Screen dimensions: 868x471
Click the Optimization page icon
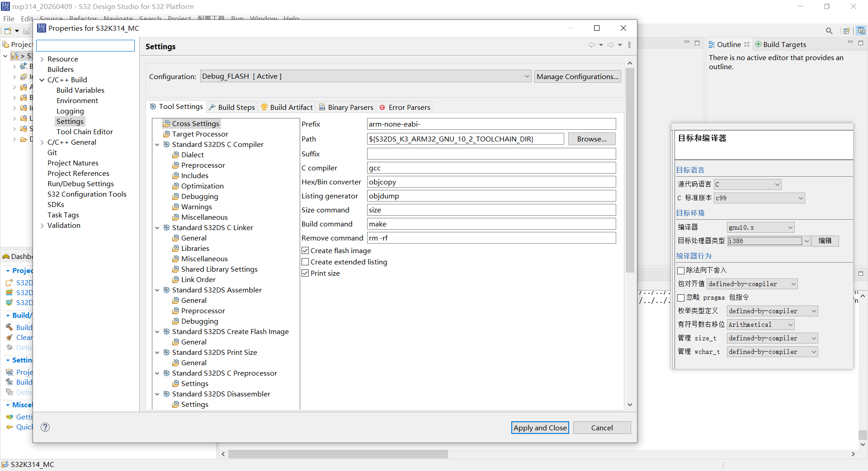175,186
